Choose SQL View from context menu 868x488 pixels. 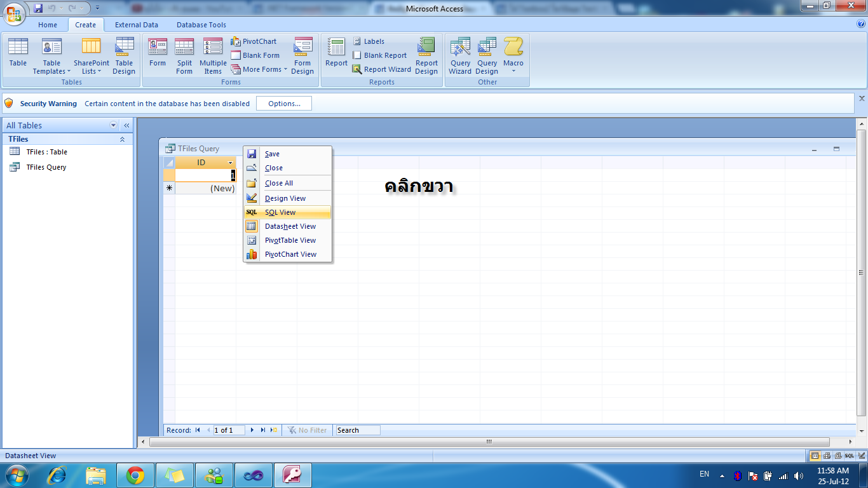click(287, 212)
